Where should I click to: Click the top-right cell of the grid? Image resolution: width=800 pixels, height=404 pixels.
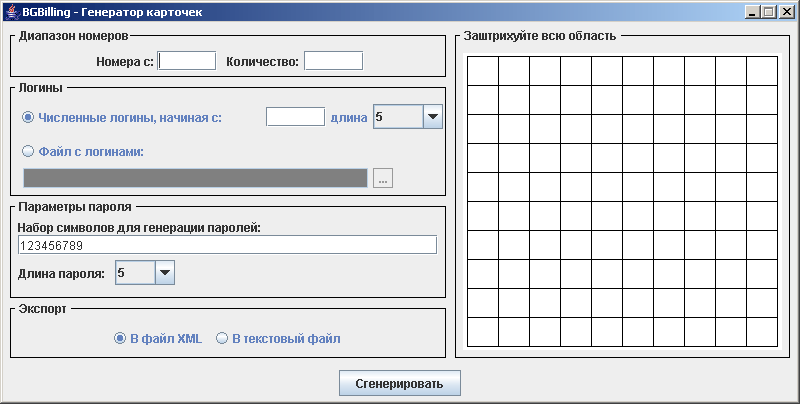pos(762,70)
